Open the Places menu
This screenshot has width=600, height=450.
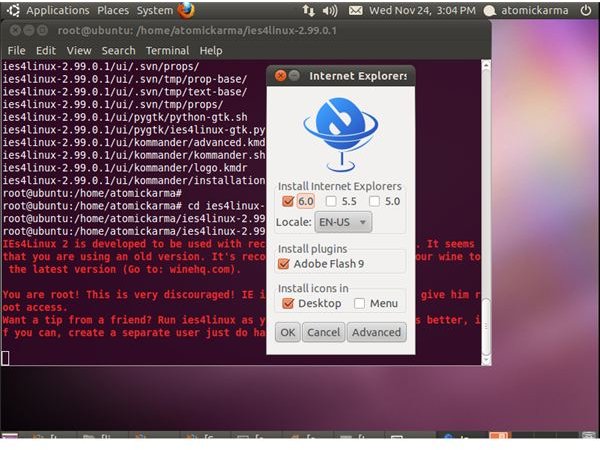point(113,10)
